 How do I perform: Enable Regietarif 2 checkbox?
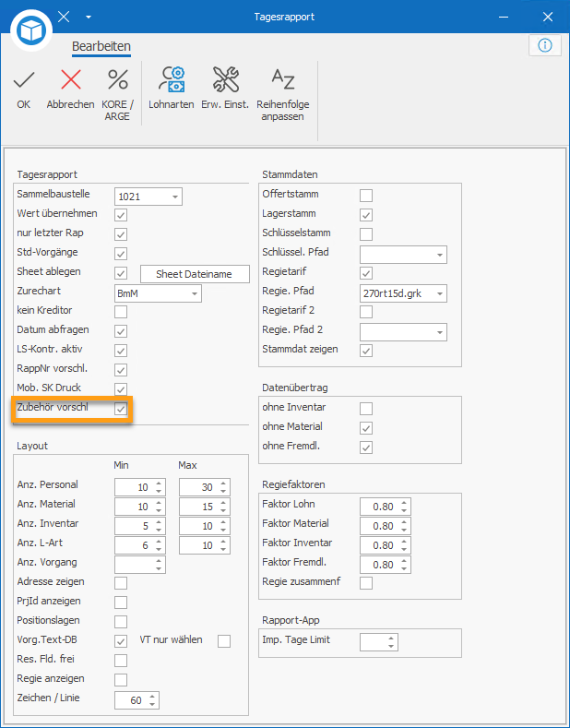pos(366,312)
